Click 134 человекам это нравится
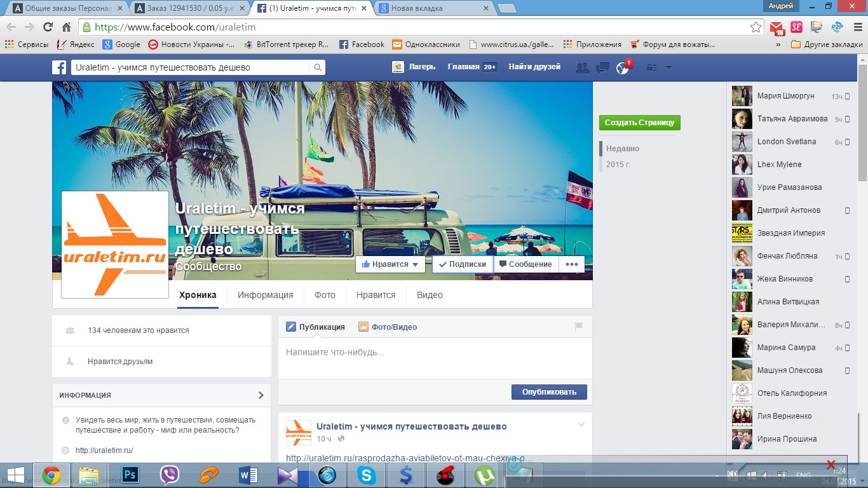 point(139,330)
